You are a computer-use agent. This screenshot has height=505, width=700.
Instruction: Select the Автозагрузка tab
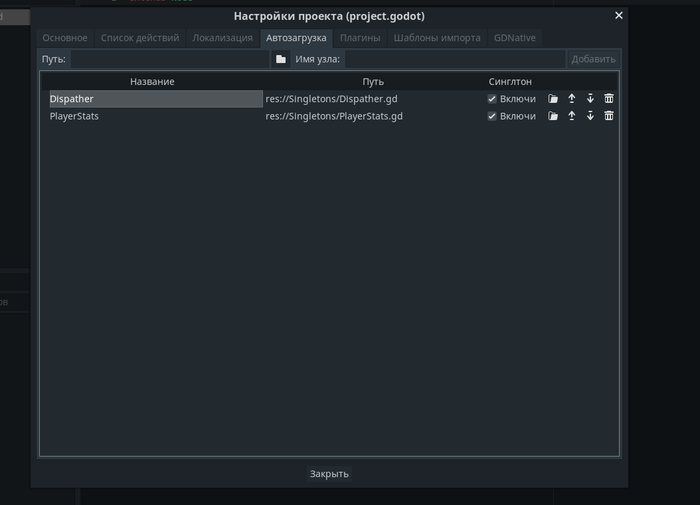[x=296, y=38]
